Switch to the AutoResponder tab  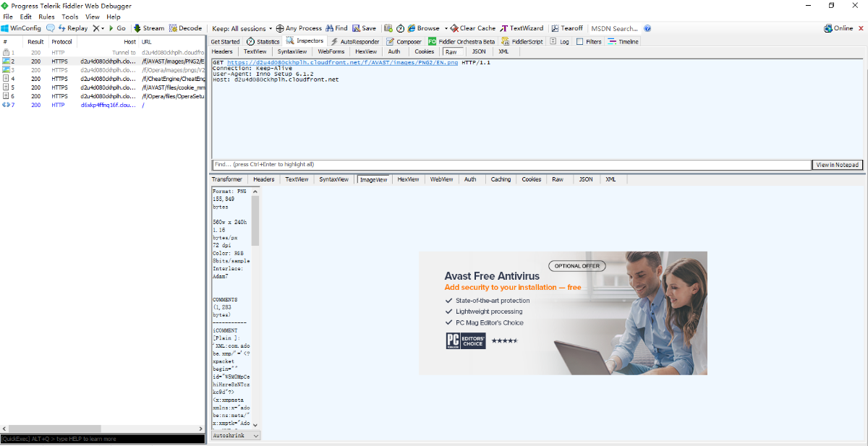click(354, 42)
